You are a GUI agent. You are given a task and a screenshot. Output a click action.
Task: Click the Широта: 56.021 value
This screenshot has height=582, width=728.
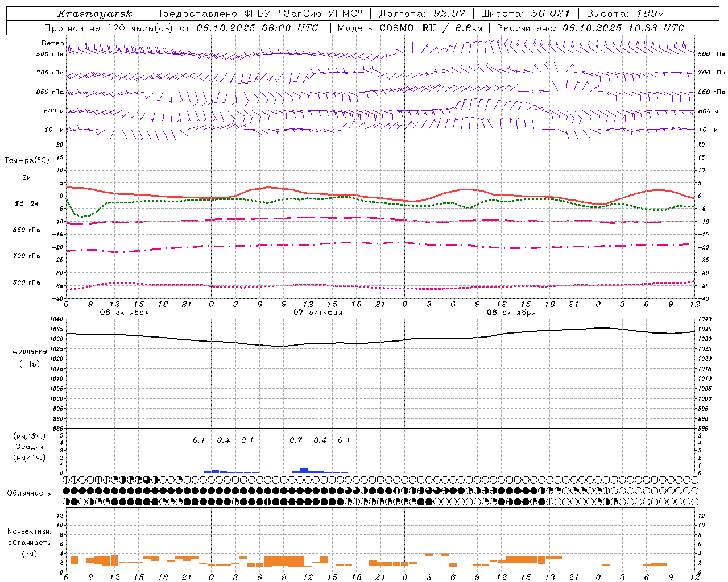(x=526, y=14)
